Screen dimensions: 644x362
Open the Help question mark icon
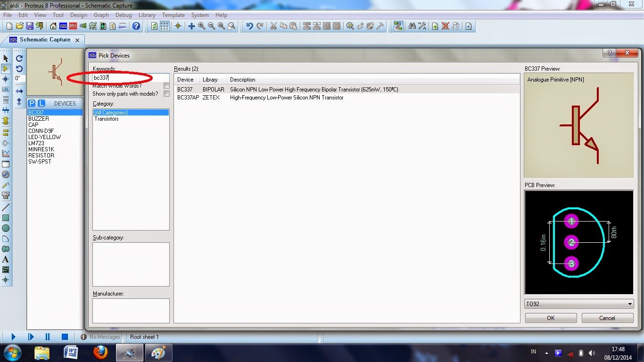coord(136,26)
